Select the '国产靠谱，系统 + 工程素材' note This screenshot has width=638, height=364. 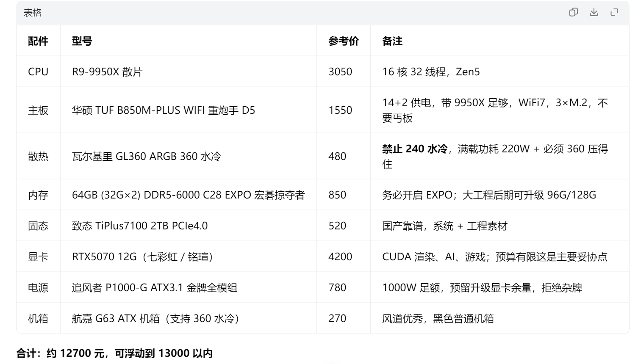coord(445,226)
